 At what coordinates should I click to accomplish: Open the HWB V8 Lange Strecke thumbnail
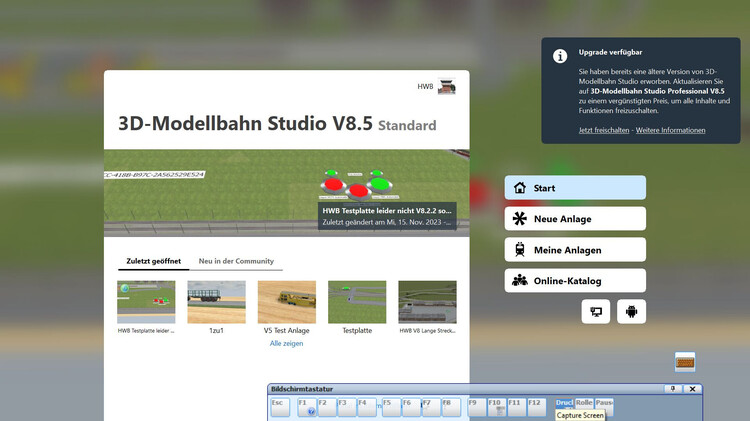[x=427, y=302]
